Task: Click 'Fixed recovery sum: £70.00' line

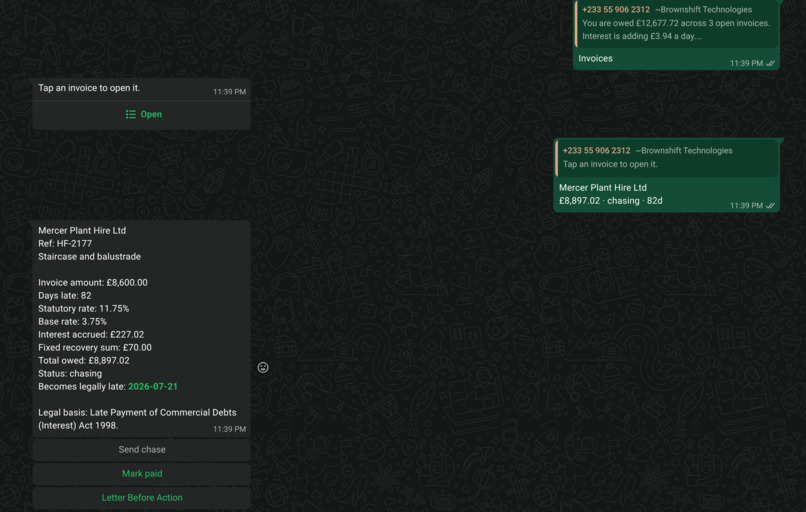Action: point(95,348)
